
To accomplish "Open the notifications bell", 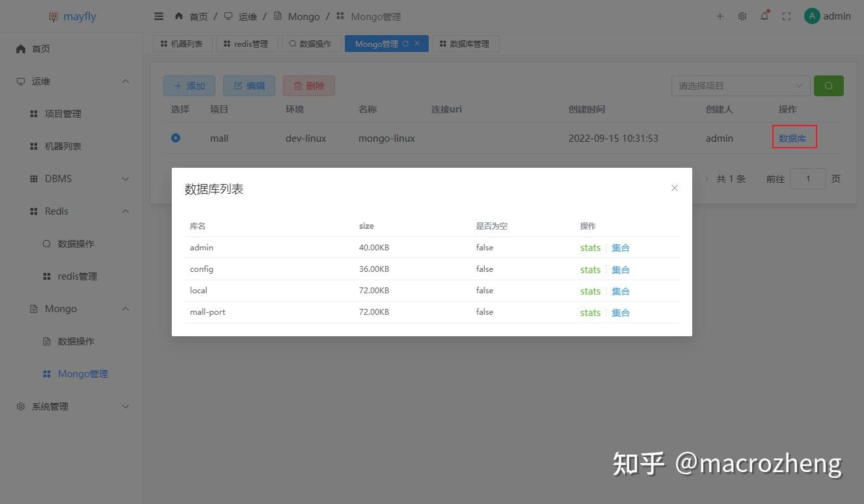I will click(x=764, y=16).
